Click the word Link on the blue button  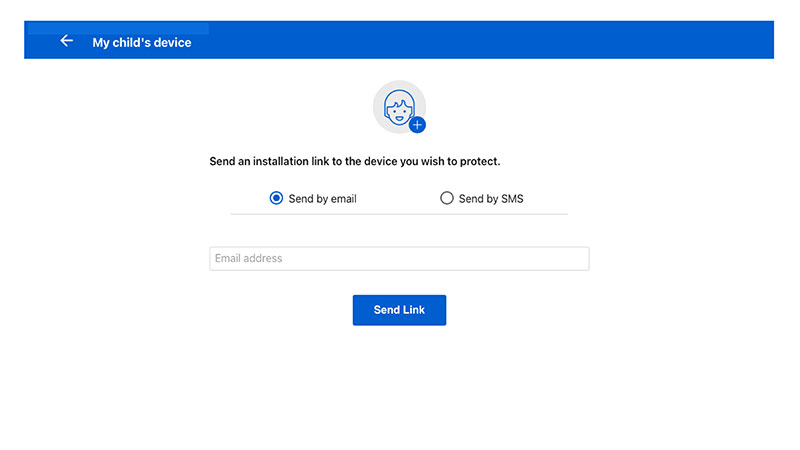[414, 310]
